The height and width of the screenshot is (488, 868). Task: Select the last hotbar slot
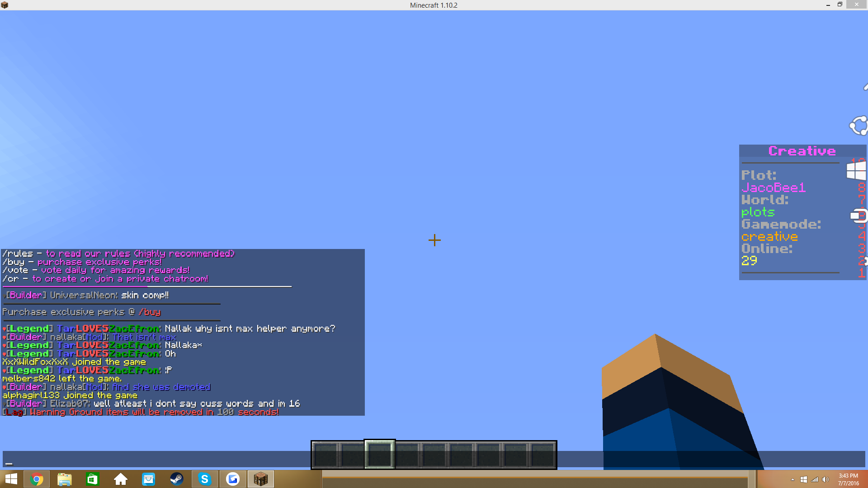542,455
